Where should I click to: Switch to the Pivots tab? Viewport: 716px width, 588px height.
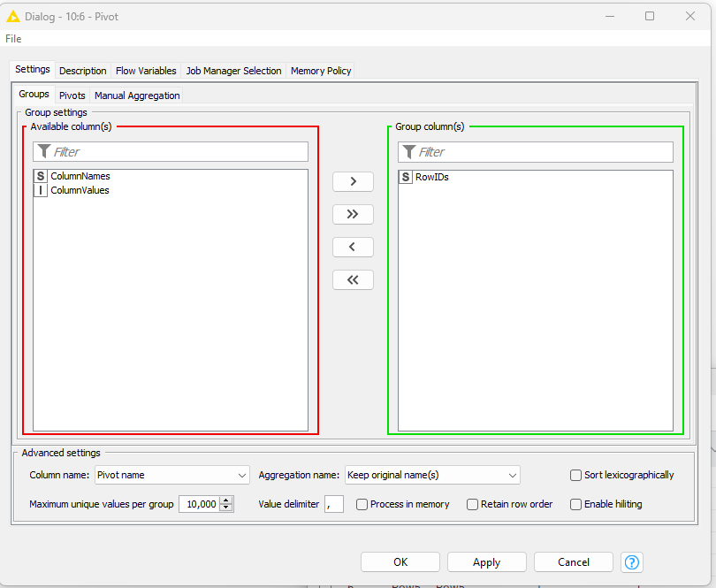(72, 95)
